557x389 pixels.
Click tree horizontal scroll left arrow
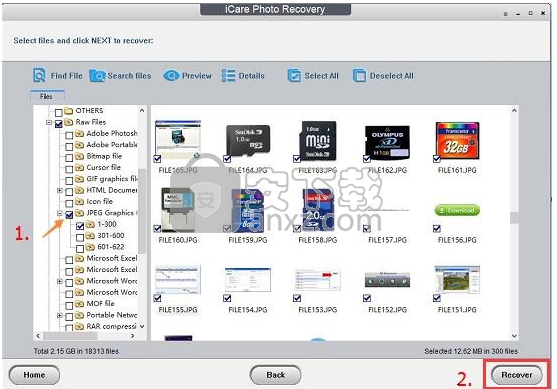click(38, 335)
